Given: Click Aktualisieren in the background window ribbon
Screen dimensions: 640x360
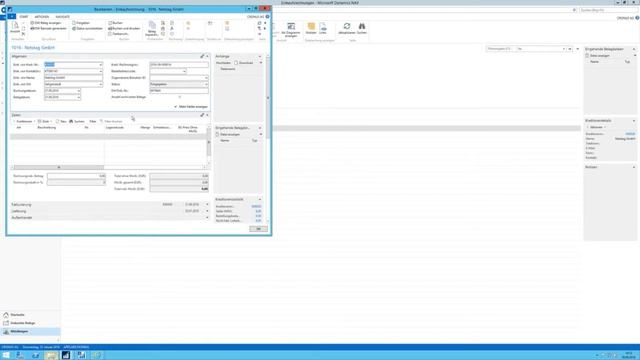Looking at the screenshot, I should [347, 29].
